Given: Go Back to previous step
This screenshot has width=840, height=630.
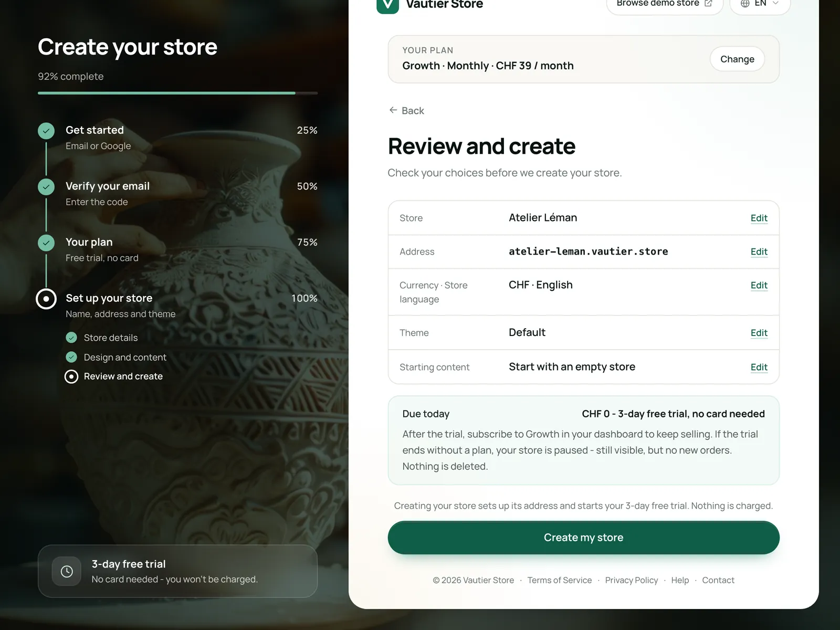Looking at the screenshot, I should (406, 110).
